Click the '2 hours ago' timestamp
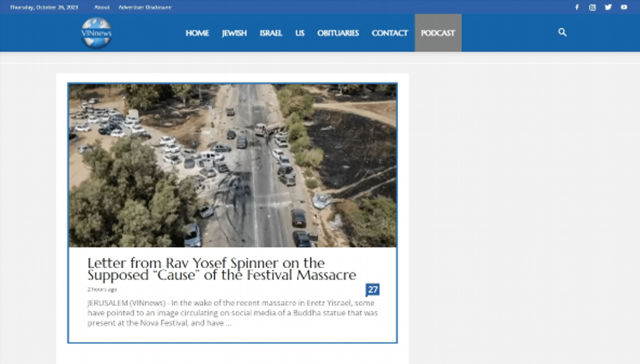Image resolution: width=640 pixels, height=364 pixels. click(x=102, y=290)
